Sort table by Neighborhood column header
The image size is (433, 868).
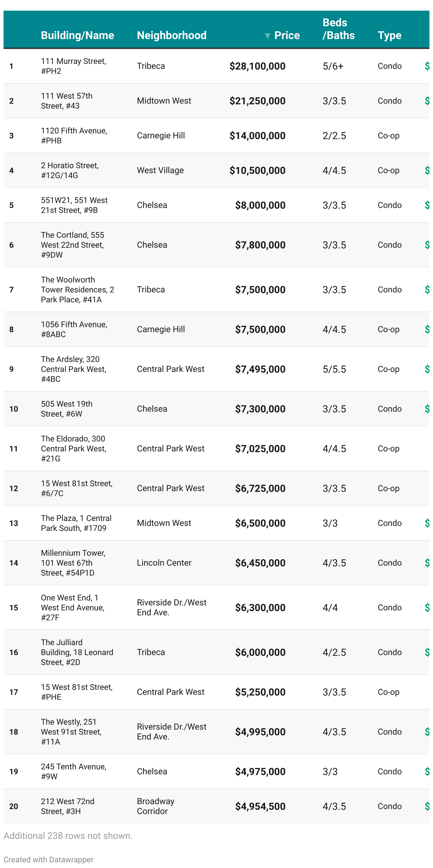[171, 35]
